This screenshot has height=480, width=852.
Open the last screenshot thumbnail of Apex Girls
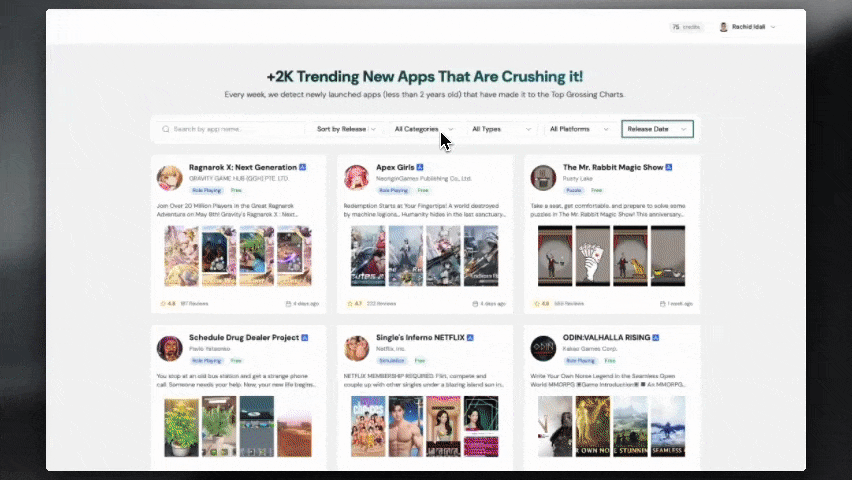click(481, 256)
